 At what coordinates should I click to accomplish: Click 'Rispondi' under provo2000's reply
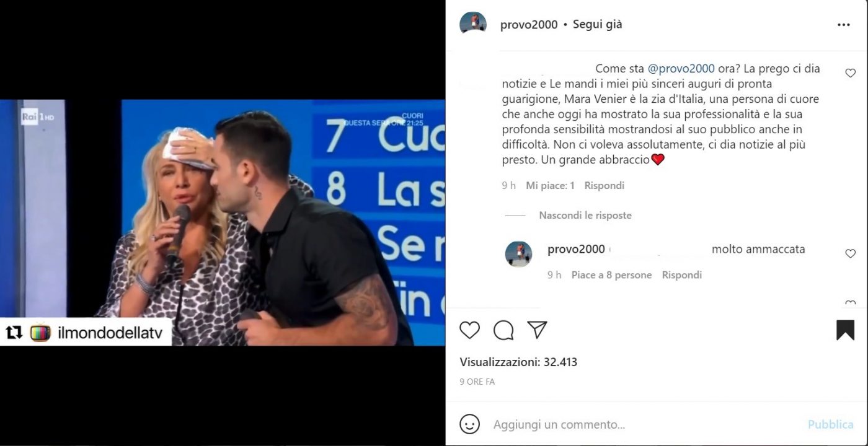click(681, 275)
